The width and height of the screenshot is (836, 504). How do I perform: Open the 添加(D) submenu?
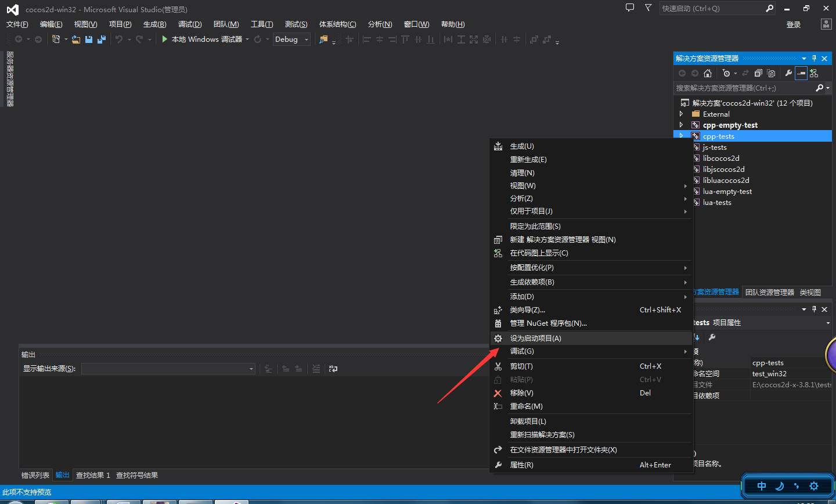pos(591,297)
